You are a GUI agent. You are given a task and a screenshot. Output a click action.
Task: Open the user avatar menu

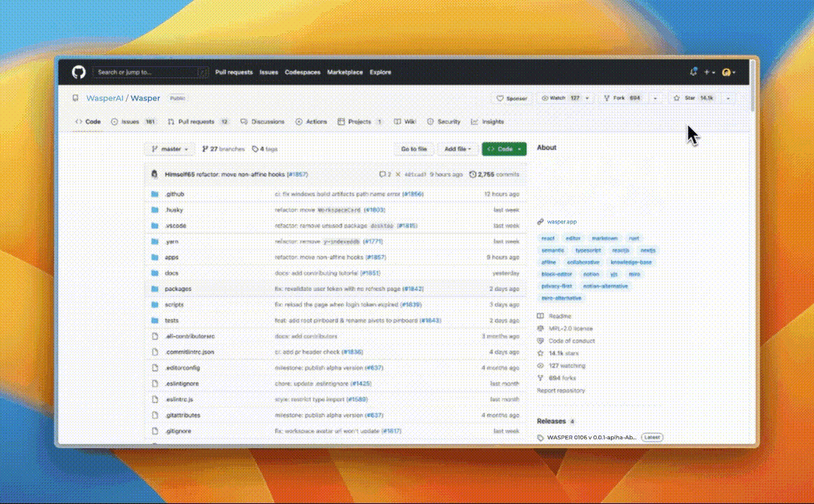[x=728, y=72]
